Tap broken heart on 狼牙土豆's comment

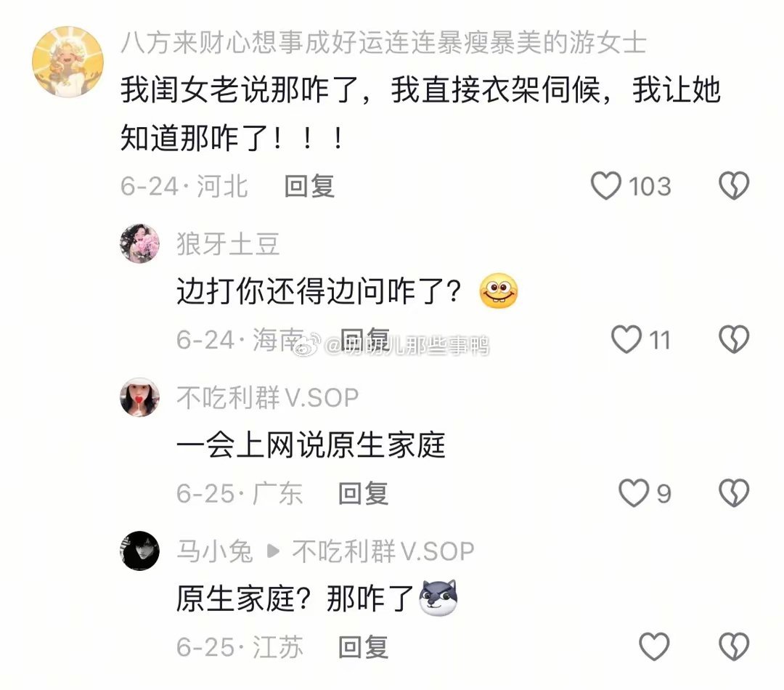[733, 340]
